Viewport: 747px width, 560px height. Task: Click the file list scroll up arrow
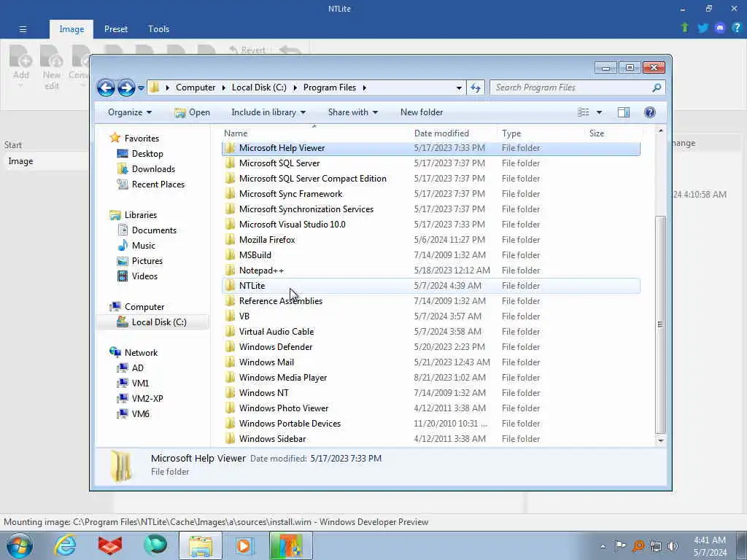point(660,131)
